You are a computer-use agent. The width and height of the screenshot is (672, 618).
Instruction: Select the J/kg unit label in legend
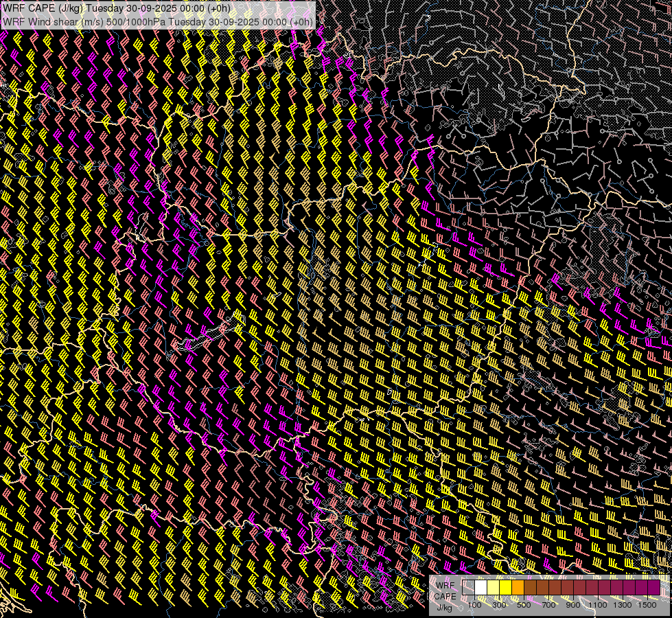[x=445, y=607]
